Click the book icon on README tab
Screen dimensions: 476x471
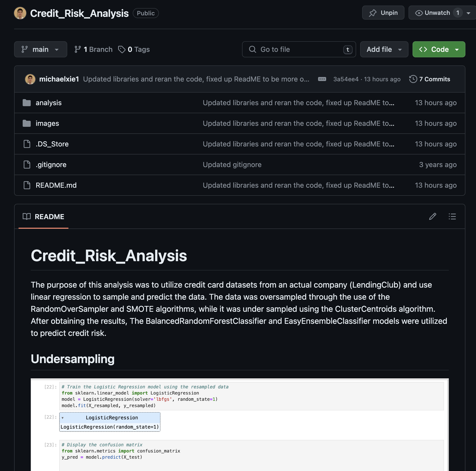pos(27,217)
